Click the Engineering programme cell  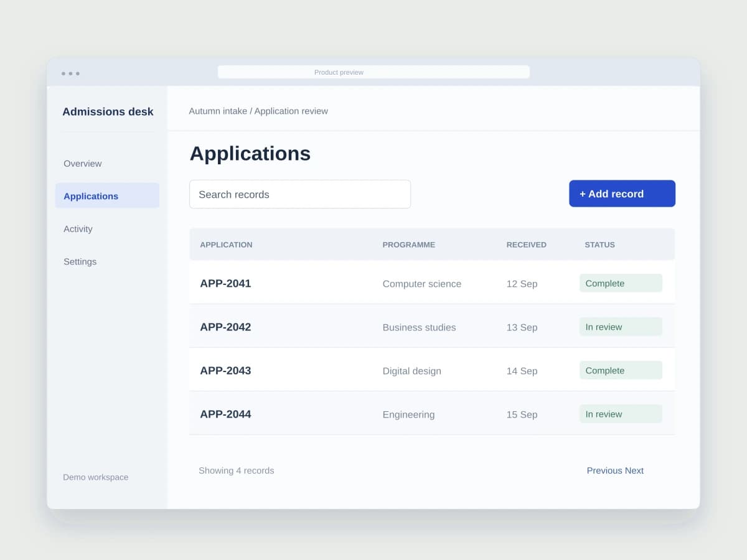(x=408, y=414)
